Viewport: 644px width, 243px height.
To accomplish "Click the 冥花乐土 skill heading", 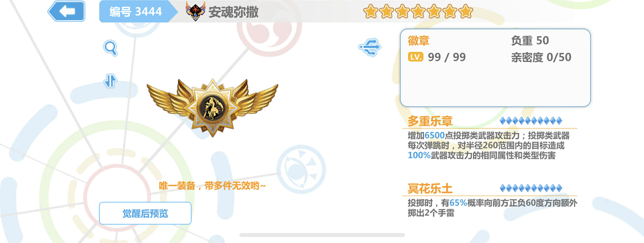I will 430,189.
